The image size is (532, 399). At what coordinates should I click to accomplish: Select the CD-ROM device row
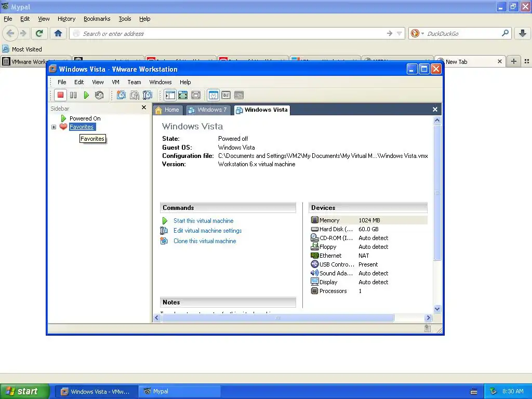click(x=368, y=238)
